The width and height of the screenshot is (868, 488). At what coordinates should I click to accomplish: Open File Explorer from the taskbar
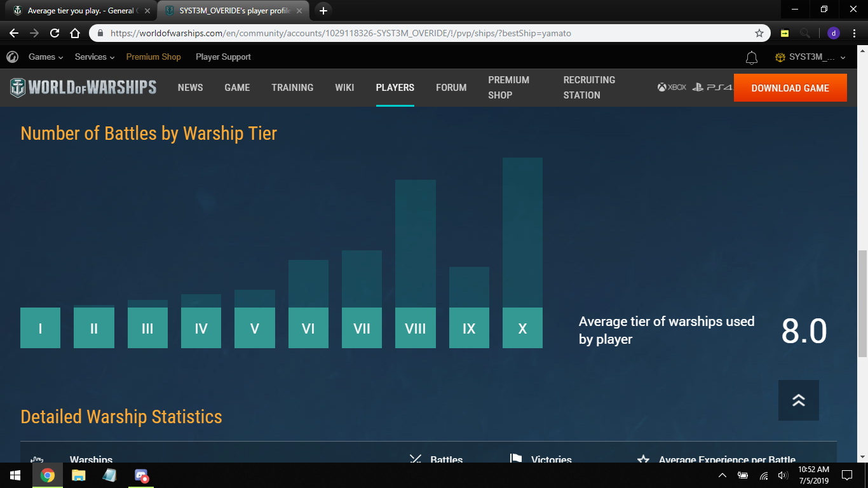78,475
